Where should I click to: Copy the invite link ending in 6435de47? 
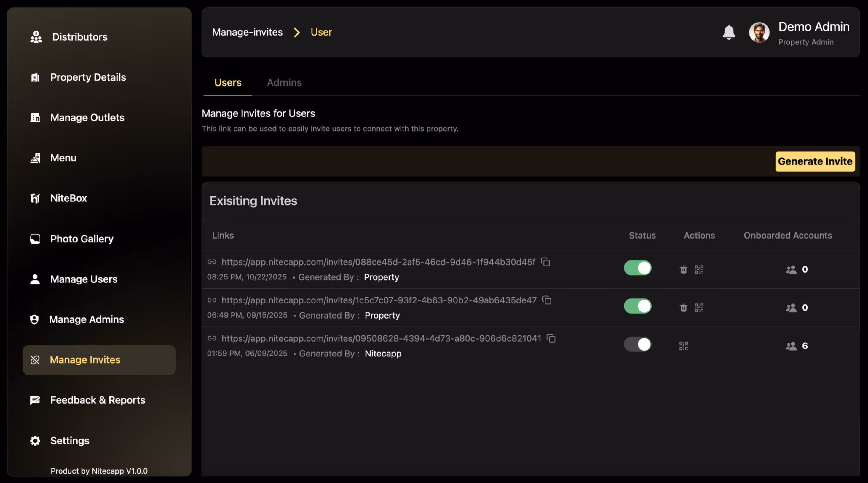547,300
